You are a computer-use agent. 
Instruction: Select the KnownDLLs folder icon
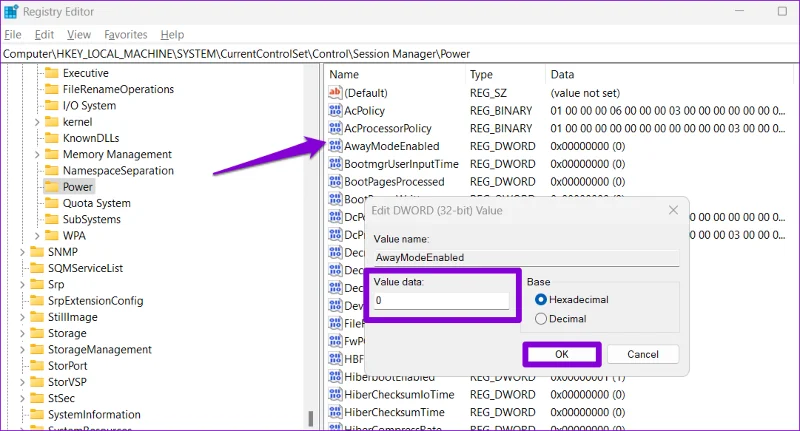point(52,138)
